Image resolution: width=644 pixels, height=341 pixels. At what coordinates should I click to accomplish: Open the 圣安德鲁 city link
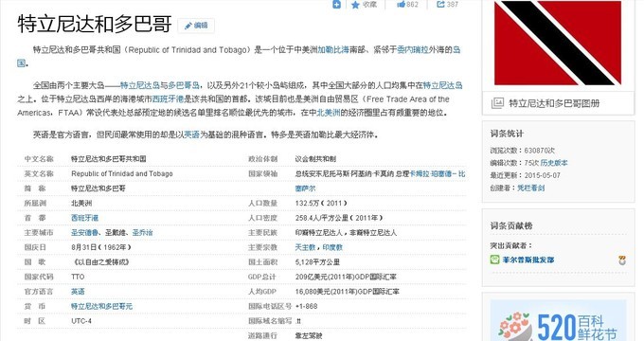coord(84,232)
